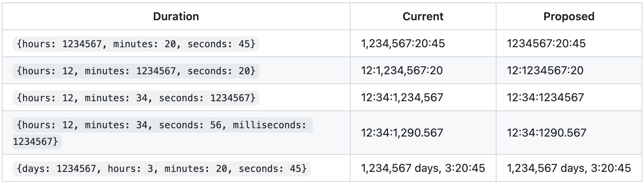Click current value 1,234,567:20:45
This screenshot has width=644, height=185.
tap(403, 44)
